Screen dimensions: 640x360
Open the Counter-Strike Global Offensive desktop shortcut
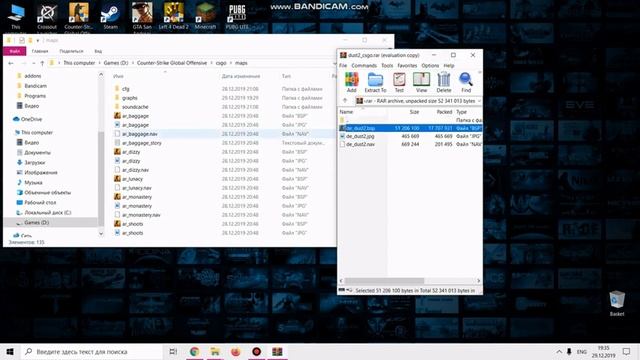(78, 17)
